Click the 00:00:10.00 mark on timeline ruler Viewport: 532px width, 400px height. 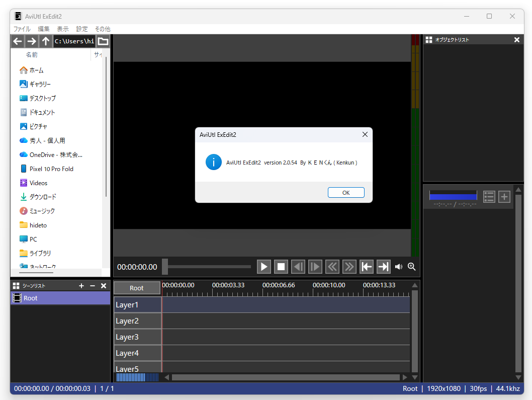click(329, 285)
